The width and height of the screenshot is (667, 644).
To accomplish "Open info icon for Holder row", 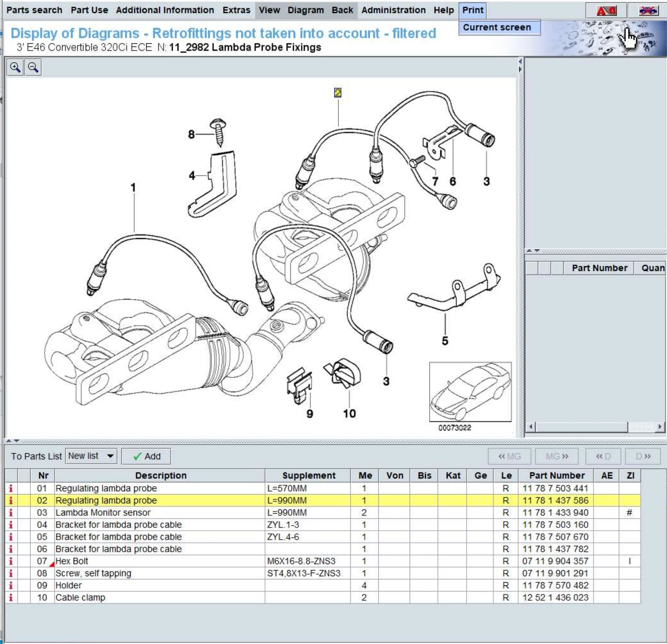I will (x=11, y=585).
